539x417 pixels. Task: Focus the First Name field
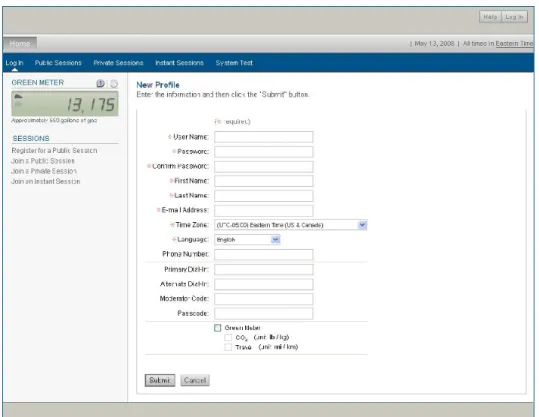click(x=264, y=181)
